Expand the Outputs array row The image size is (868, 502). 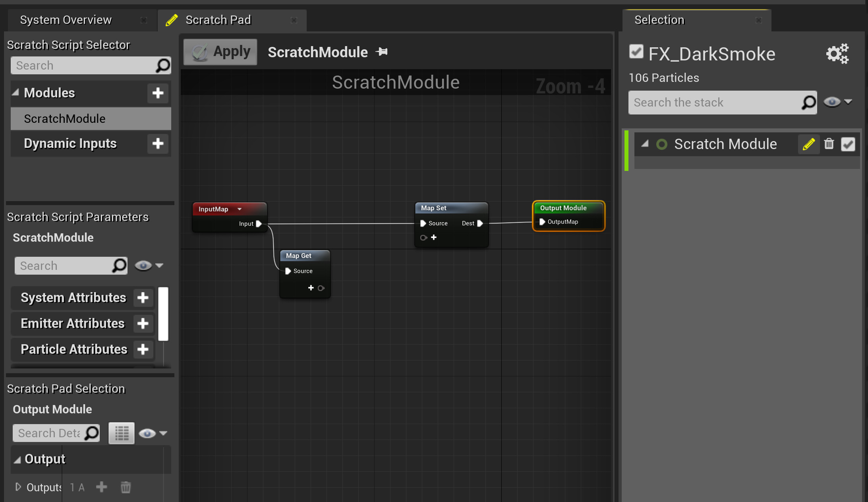pyautogui.click(x=18, y=487)
